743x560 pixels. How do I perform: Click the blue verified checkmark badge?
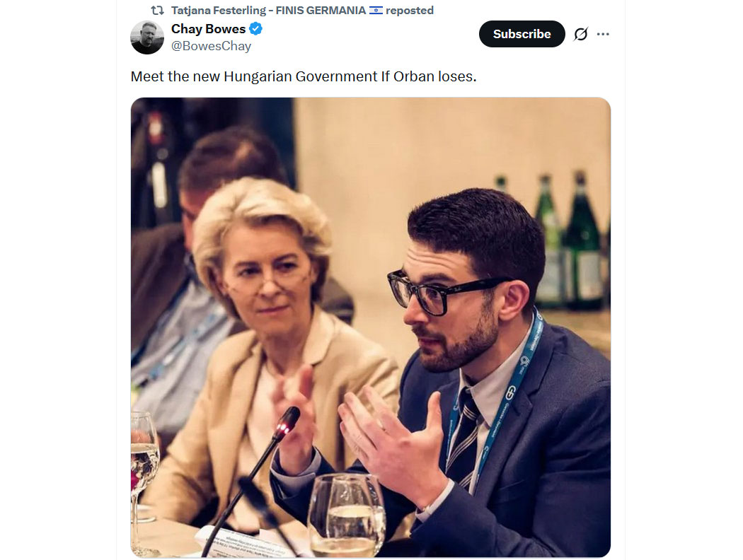tap(256, 29)
